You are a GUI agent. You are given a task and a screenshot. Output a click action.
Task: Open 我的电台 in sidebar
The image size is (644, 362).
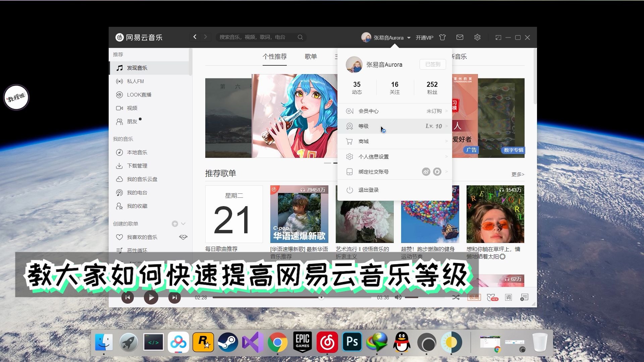(150, 192)
